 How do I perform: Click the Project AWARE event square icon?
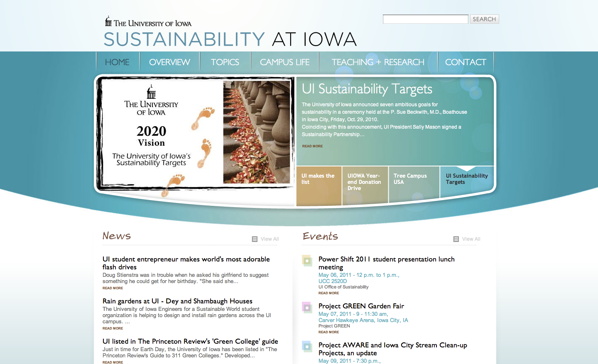click(x=307, y=347)
